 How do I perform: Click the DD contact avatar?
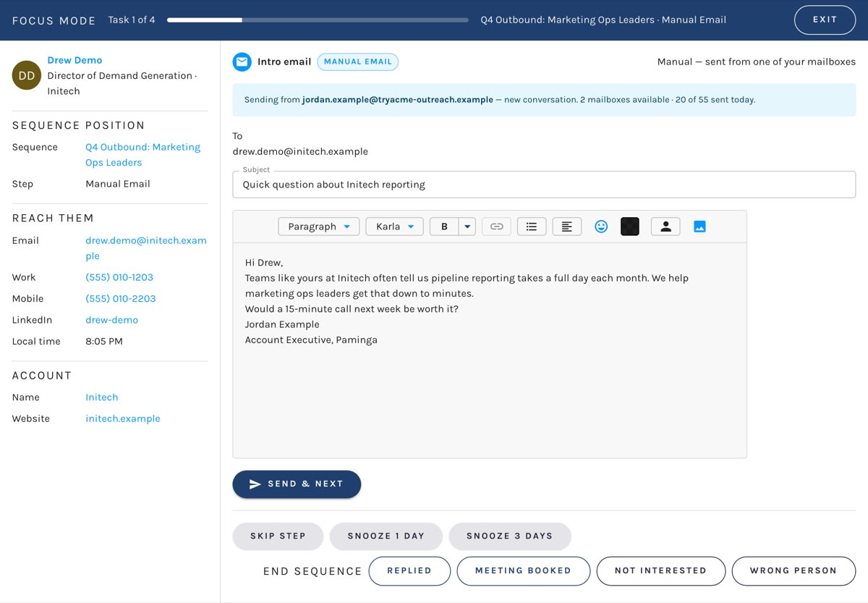pyautogui.click(x=27, y=75)
